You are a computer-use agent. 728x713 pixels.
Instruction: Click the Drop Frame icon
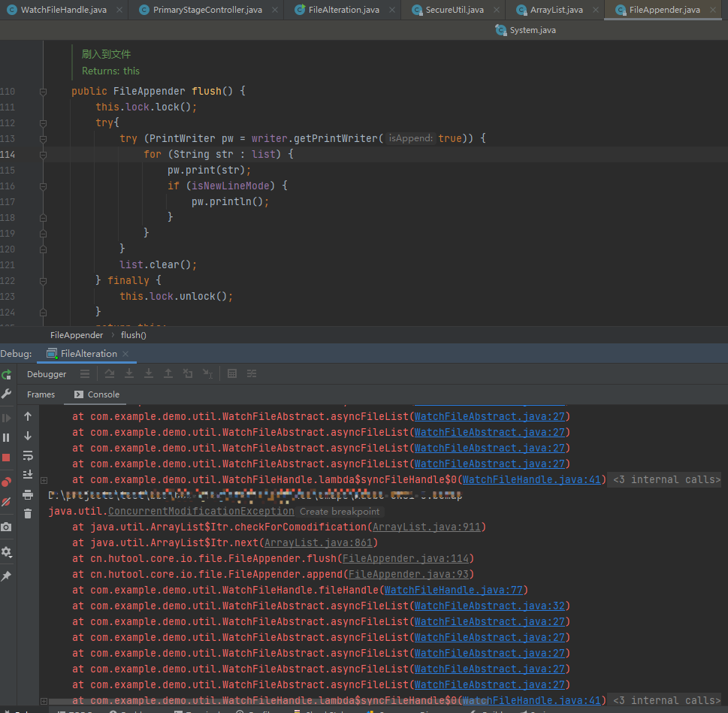(188, 373)
